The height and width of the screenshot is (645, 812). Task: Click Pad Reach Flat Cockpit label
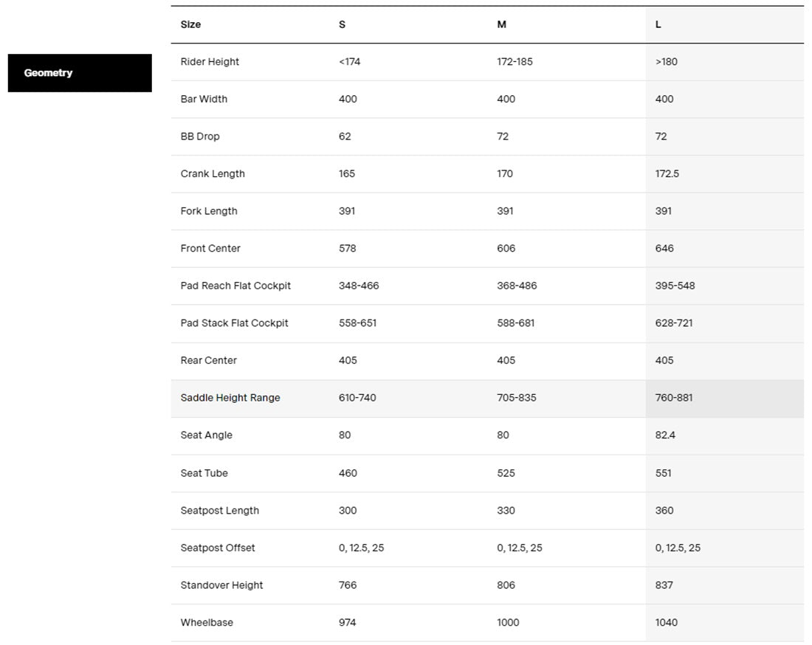point(235,286)
